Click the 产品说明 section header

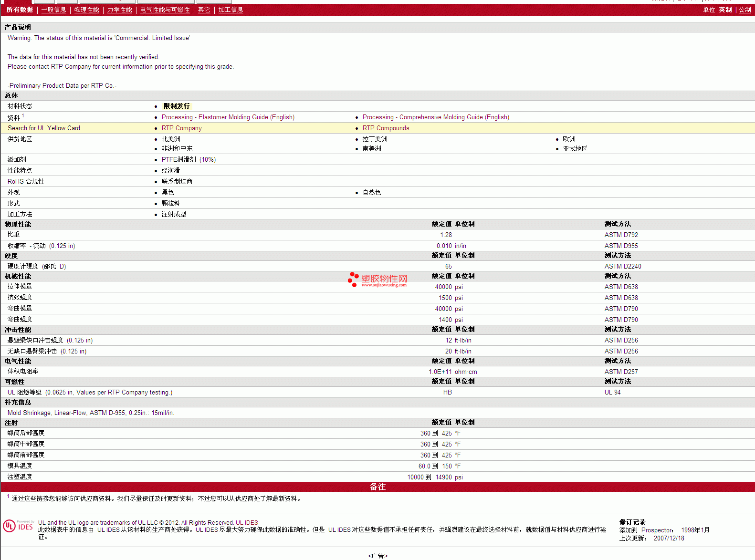[18, 27]
